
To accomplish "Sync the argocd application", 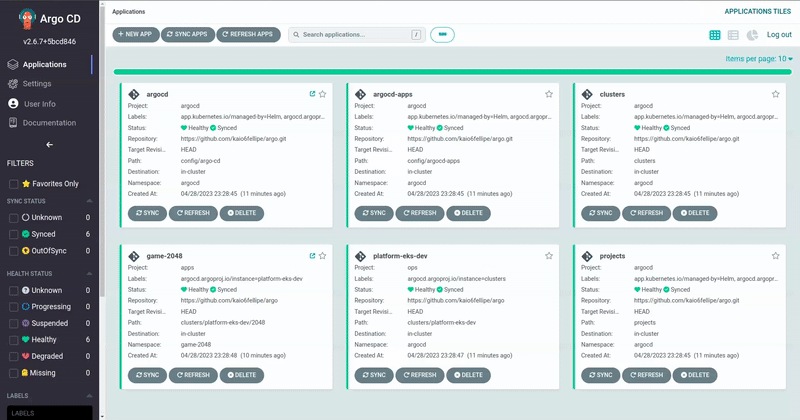I will coord(147,213).
